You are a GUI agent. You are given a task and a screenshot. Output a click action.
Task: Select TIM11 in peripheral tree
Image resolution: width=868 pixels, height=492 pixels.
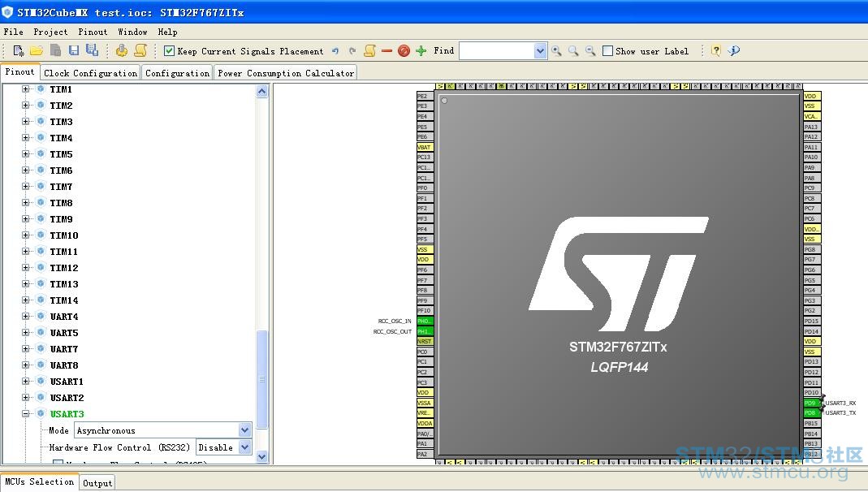(x=63, y=251)
